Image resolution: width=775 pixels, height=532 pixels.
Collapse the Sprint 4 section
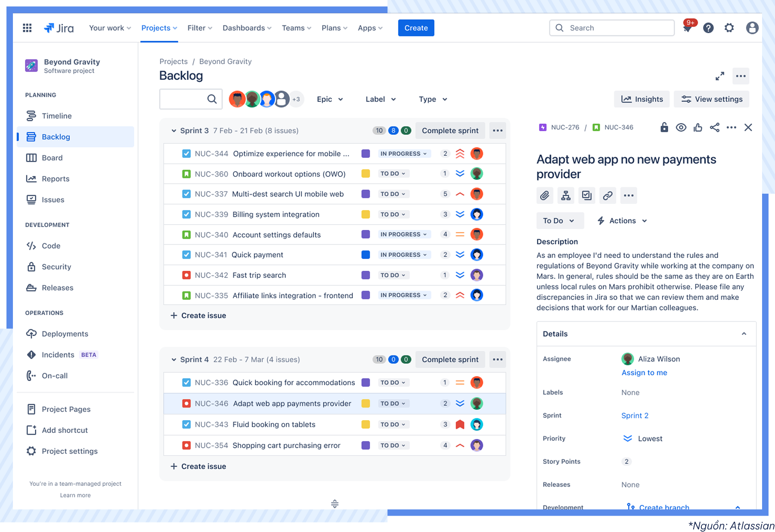coord(174,359)
